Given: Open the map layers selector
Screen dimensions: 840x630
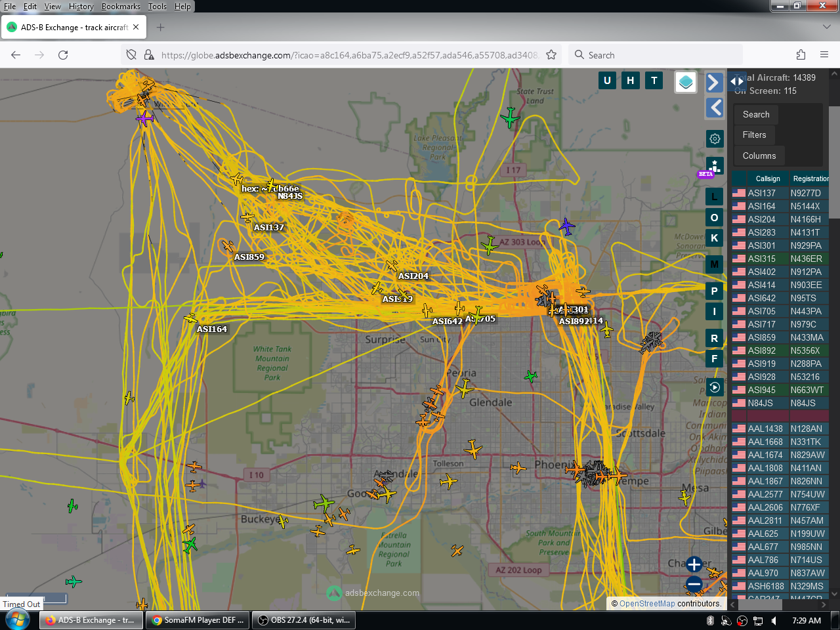Looking at the screenshot, I should tap(686, 82).
